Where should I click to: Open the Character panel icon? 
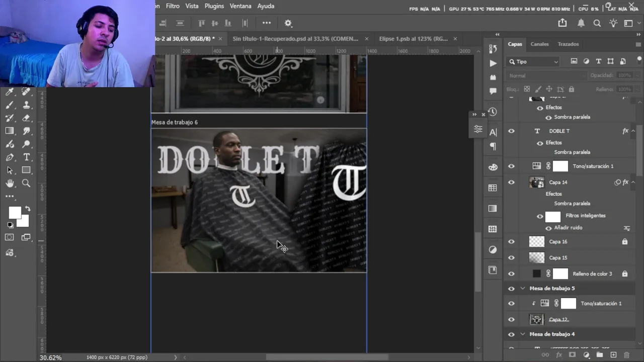[x=493, y=132]
